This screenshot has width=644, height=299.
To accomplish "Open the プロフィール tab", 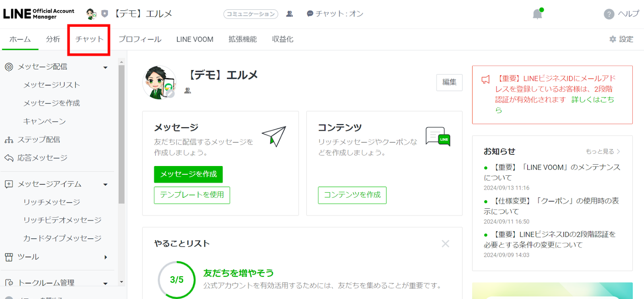I will [x=140, y=39].
